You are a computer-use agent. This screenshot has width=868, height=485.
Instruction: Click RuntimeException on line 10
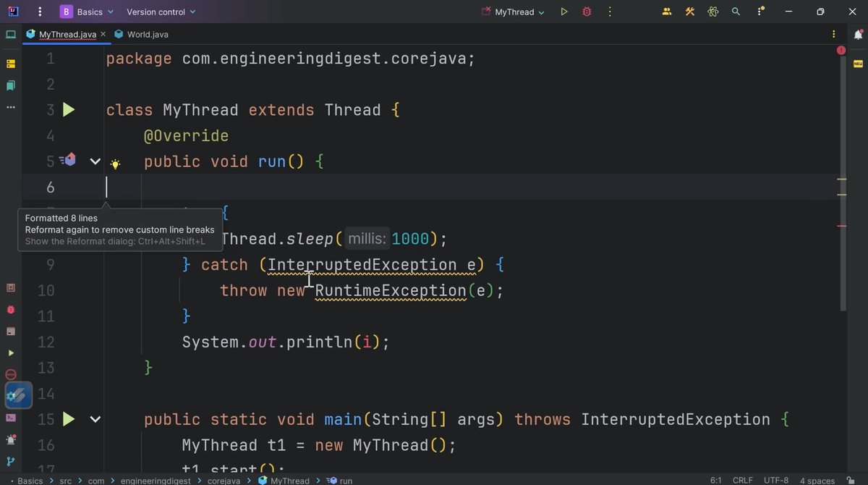point(391,291)
